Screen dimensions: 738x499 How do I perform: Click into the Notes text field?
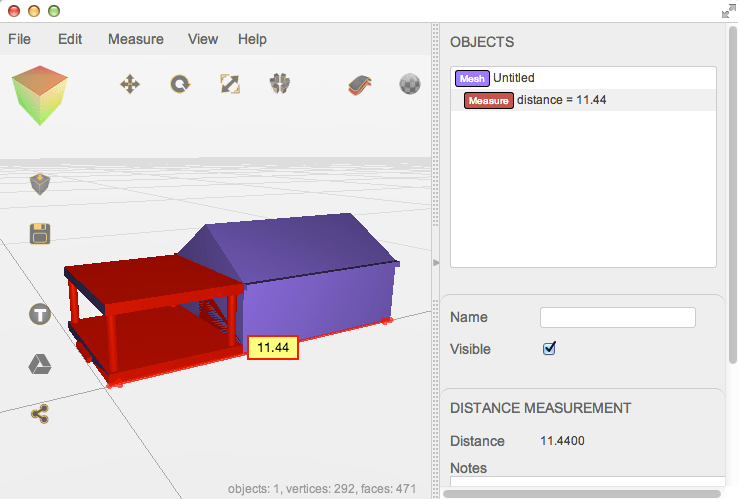(587, 481)
